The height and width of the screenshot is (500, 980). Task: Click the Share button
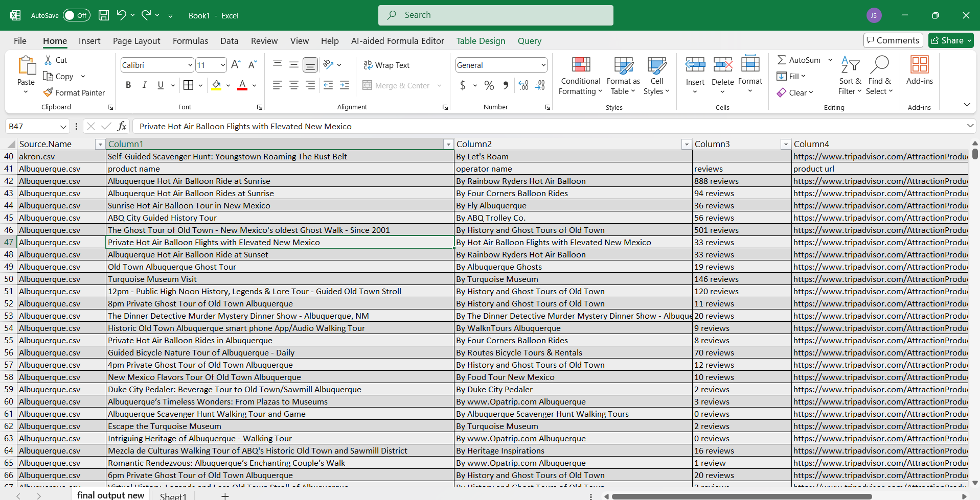coord(951,40)
